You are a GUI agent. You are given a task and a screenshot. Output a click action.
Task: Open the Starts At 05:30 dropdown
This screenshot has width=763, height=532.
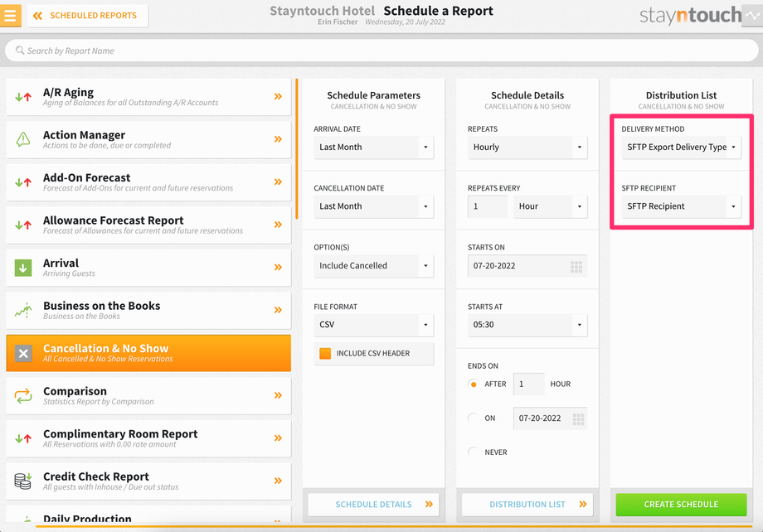coord(527,325)
